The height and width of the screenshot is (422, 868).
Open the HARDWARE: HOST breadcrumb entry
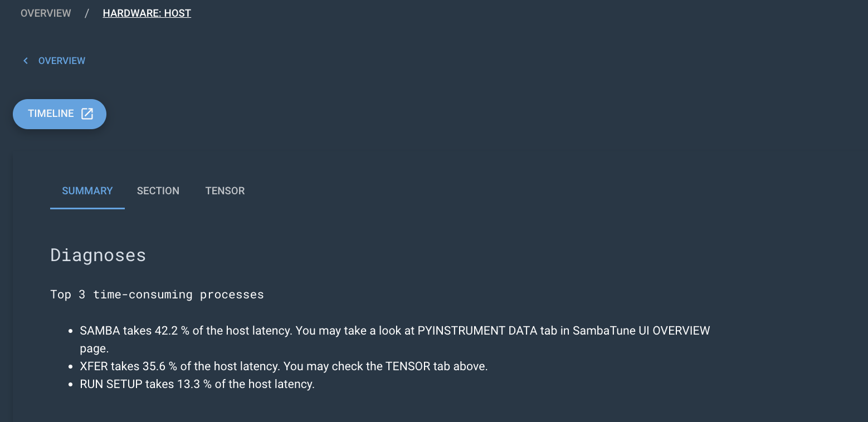pyautogui.click(x=147, y=12)
